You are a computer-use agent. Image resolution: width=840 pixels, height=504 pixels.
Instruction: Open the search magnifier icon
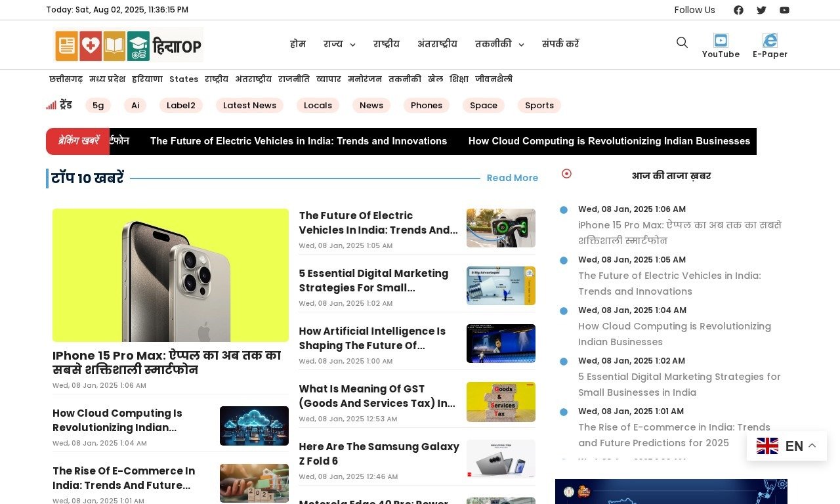[x=682, y=42]
